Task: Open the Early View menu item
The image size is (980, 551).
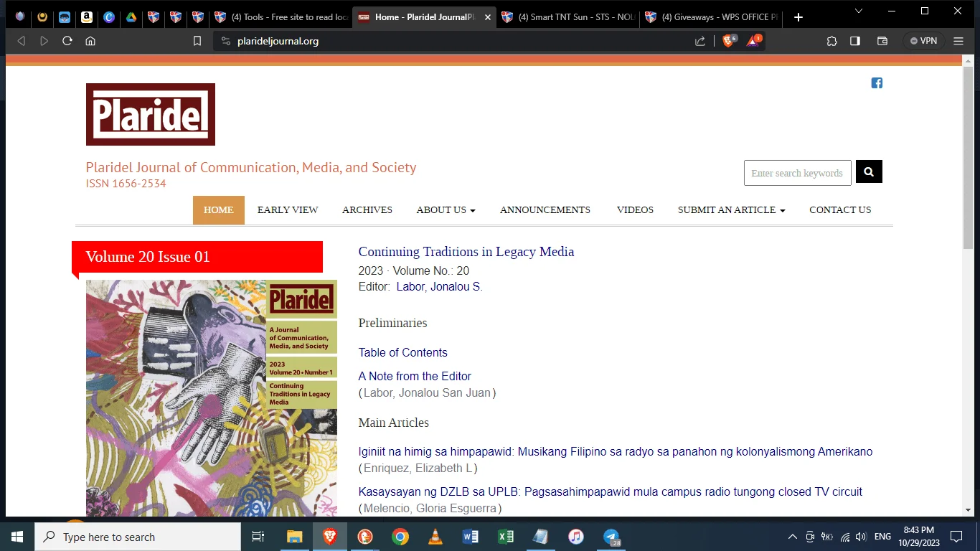Action: tap(288, 210)
